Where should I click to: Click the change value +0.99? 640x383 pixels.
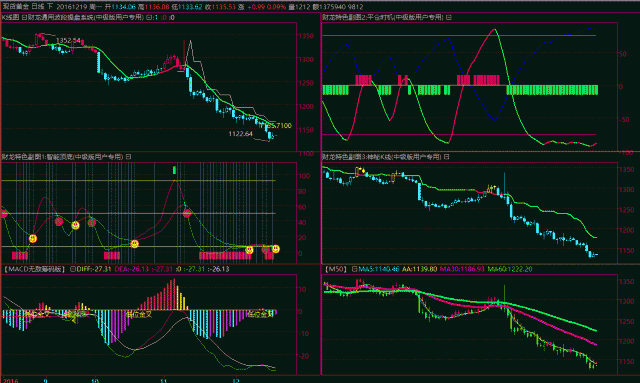[256, 7]
